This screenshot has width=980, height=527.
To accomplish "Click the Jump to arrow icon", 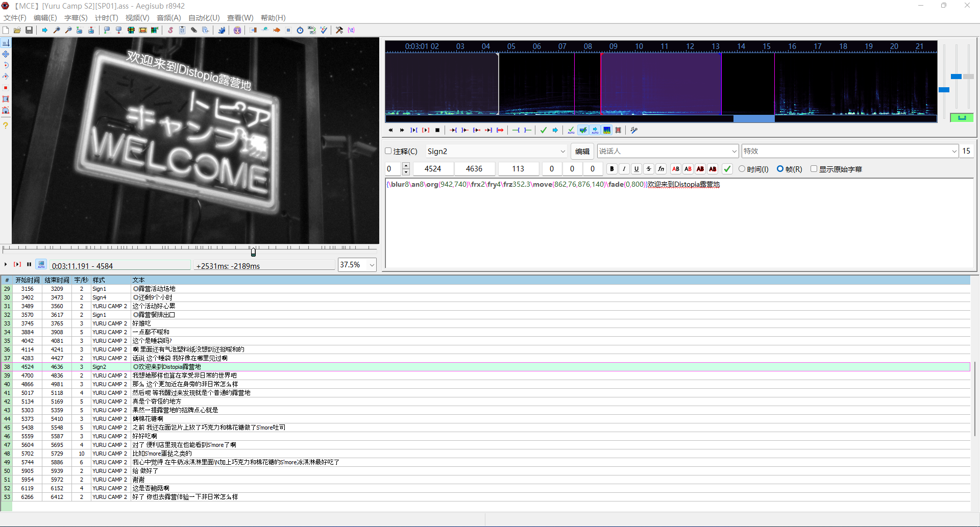I will point(45,30).
